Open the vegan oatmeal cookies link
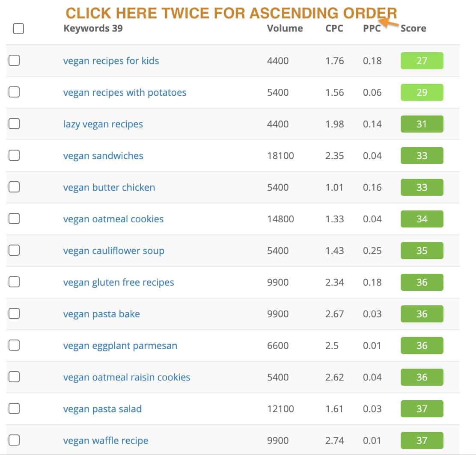 (113, 219)
